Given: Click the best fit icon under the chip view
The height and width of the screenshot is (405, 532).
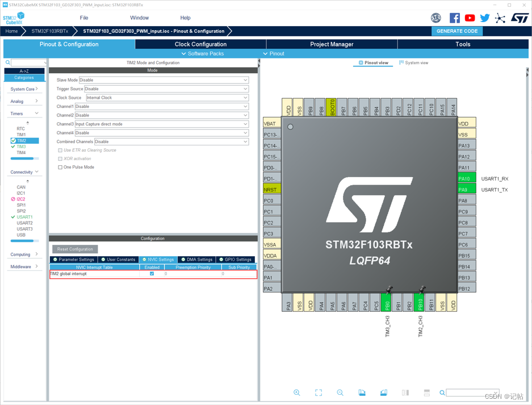Looking at the screenshot, I should 319,393.
